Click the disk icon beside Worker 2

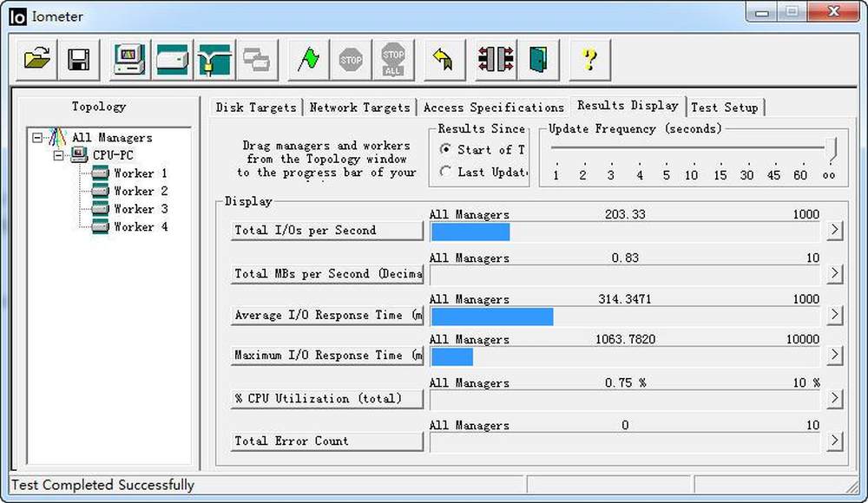coord(100,191)
